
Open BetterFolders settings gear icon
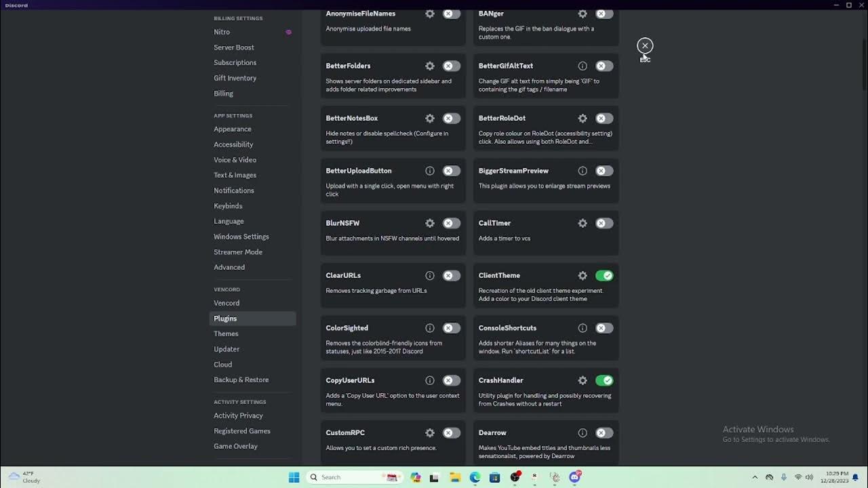(430, 66)
